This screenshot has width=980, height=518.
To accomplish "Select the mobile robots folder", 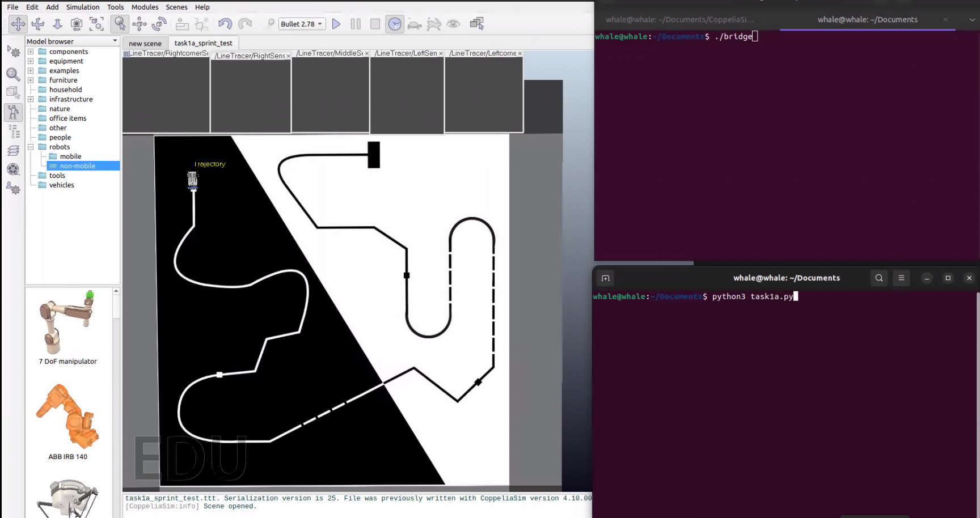I will pos(70,156).
